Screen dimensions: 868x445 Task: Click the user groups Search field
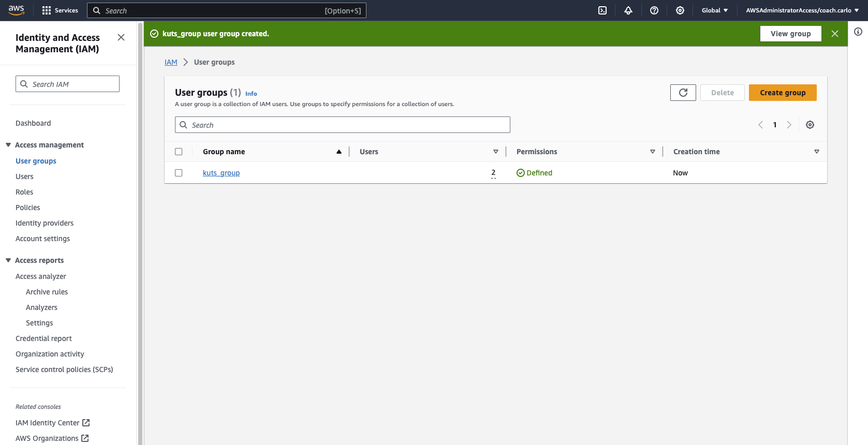coord(347,125)
